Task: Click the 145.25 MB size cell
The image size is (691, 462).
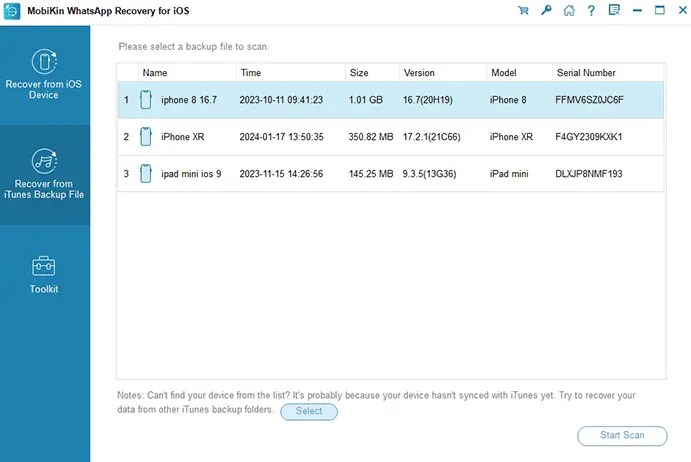Action: click(x=371, y=174)
